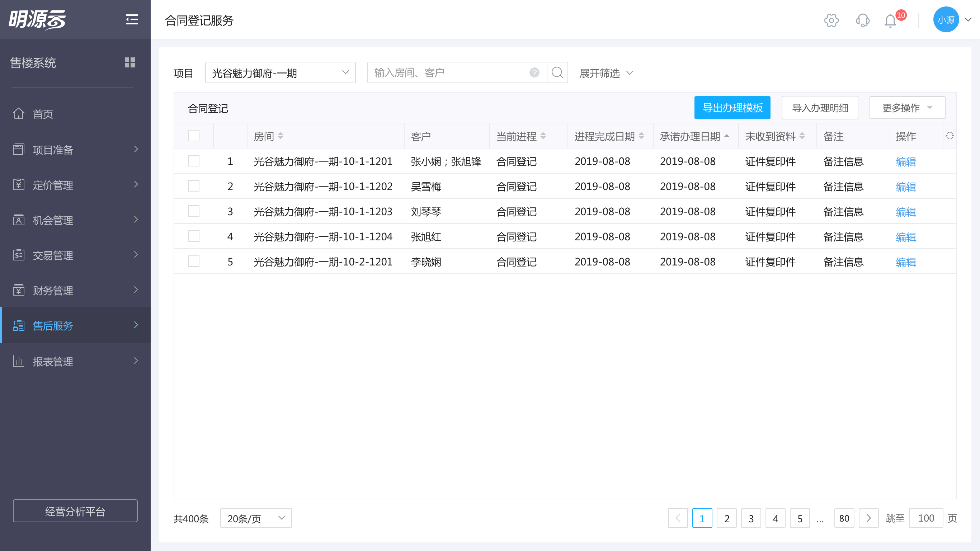Open the 更多操作 dropdown
The height and width of the screenshot is (551, 980).
tap(907, 108)
